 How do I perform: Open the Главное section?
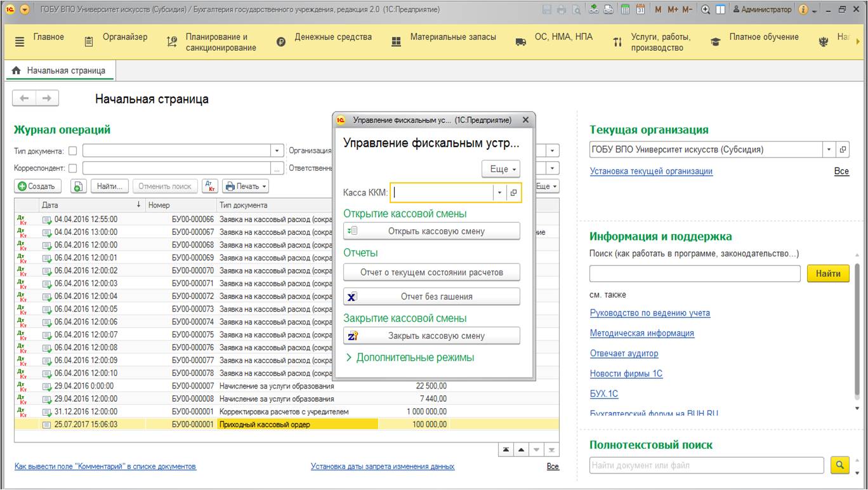(48, 37)
